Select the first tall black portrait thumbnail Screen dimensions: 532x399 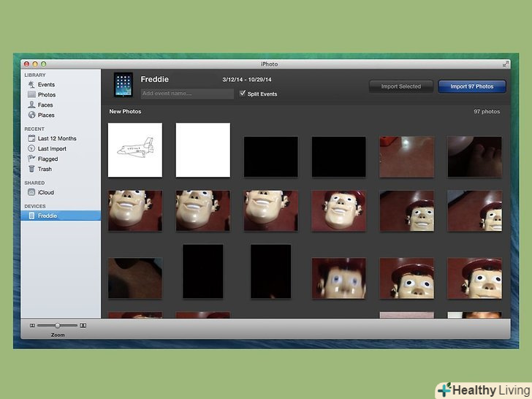tap(203, 271)
